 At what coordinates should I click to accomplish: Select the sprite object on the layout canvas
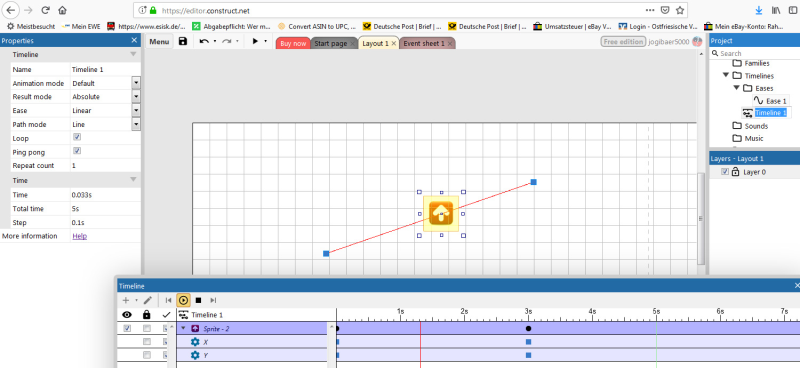click(441, 213)
